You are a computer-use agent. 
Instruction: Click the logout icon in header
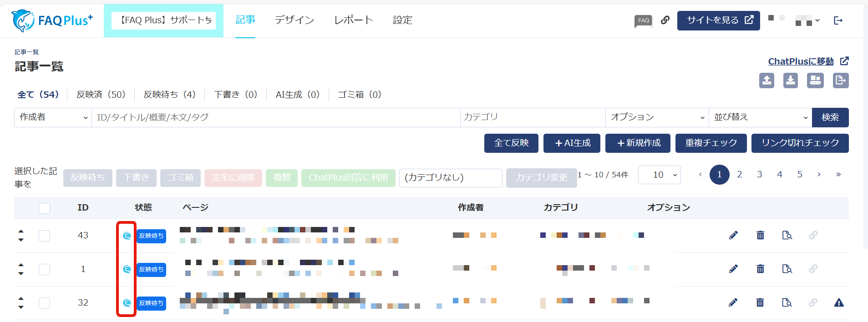(838, 20)
